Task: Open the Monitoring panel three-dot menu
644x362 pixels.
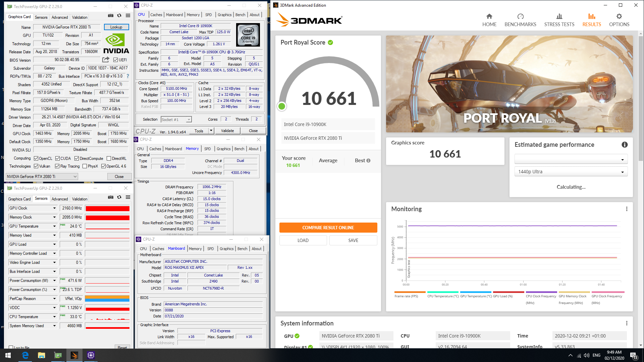Action: [x=627, y=209]
